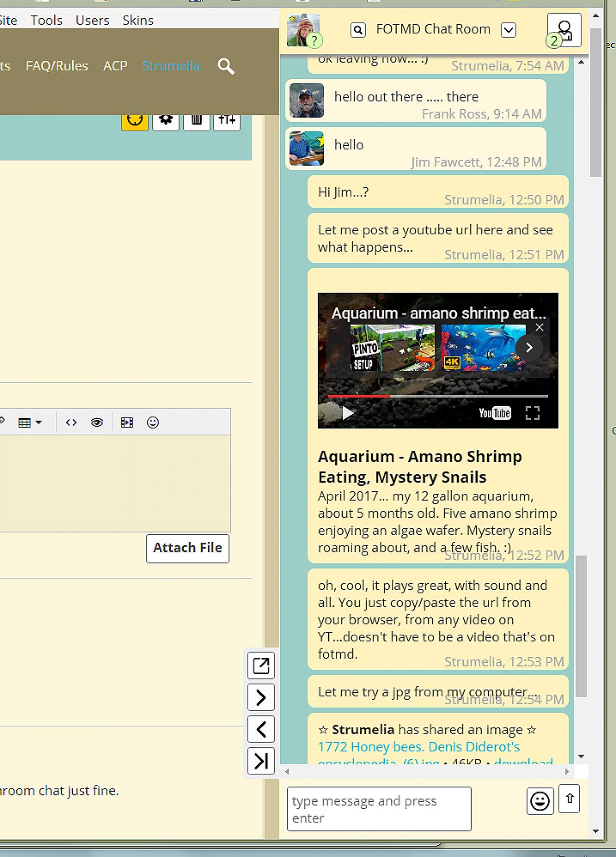The height and width of the screenshot is (857, 616).
Task: Insert smiley from the editor toolbar
Action: point(153,422)
